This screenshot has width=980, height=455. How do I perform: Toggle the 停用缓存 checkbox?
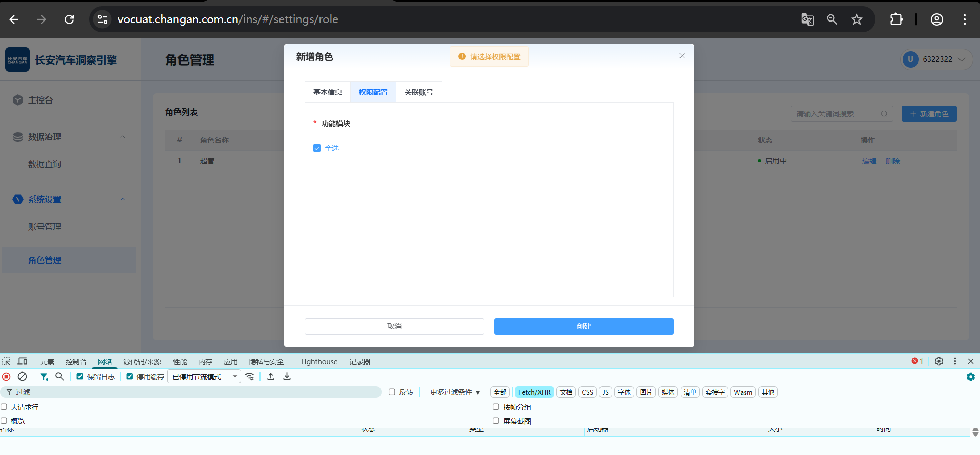(x=130, y=377)
